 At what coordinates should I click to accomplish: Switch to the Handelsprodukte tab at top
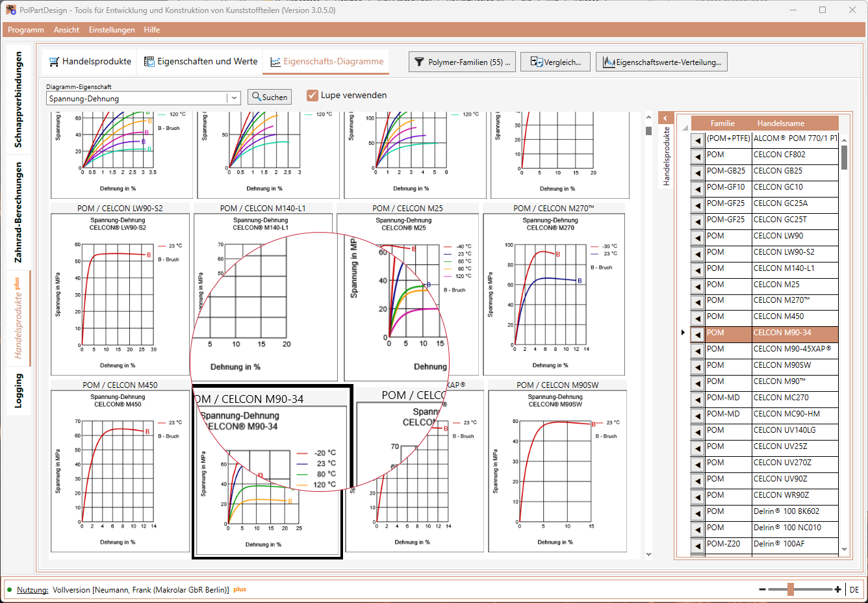click(90, 62)
